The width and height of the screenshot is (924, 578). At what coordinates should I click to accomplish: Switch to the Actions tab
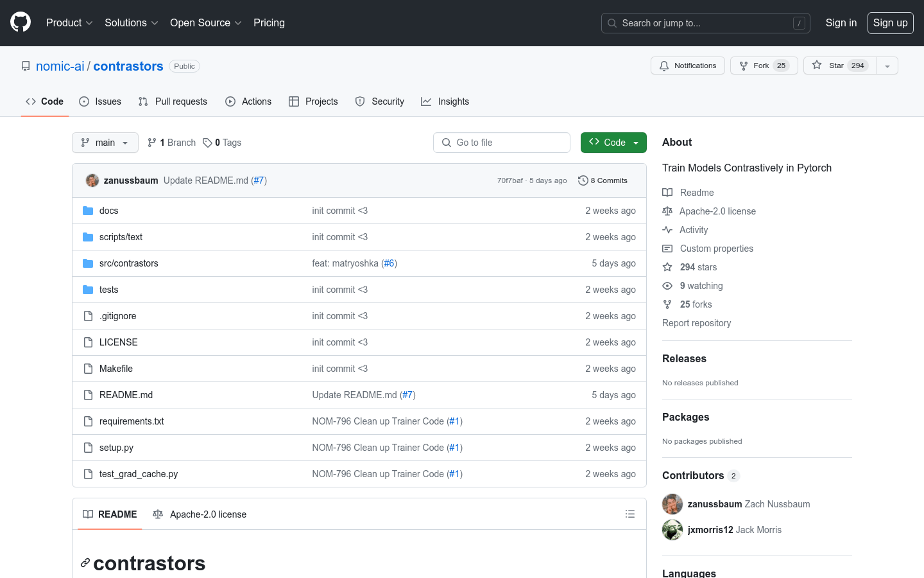click(248, 101)
